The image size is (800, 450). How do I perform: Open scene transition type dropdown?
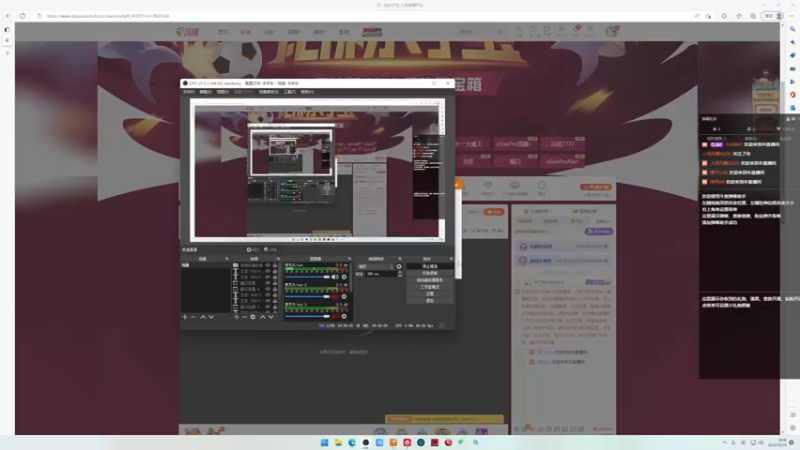click(376, 266)
